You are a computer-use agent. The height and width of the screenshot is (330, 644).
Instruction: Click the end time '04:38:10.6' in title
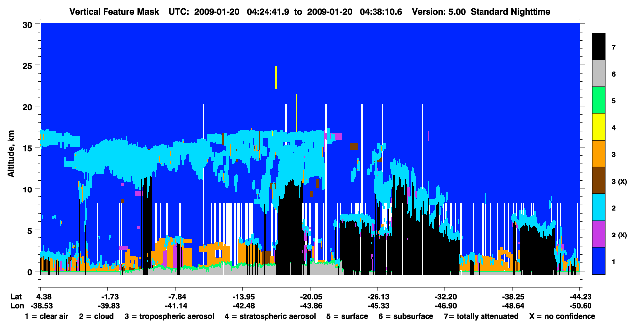[381, 11]
